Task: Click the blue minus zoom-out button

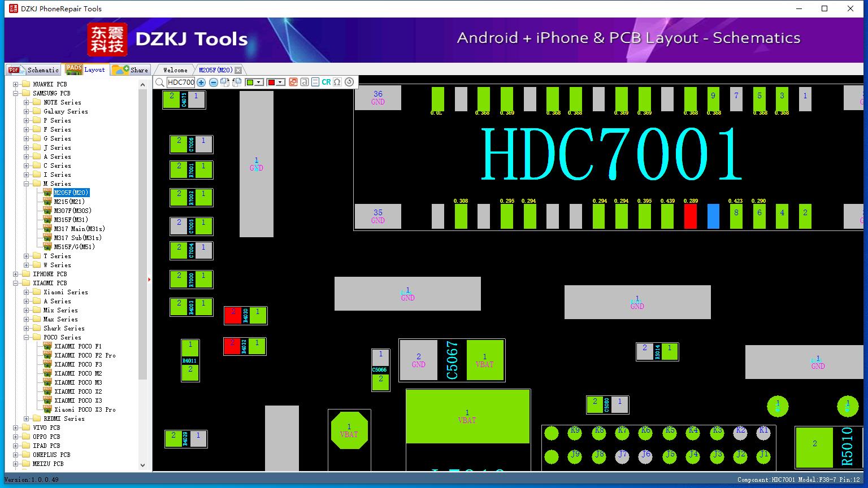Action: click(214, 82)
